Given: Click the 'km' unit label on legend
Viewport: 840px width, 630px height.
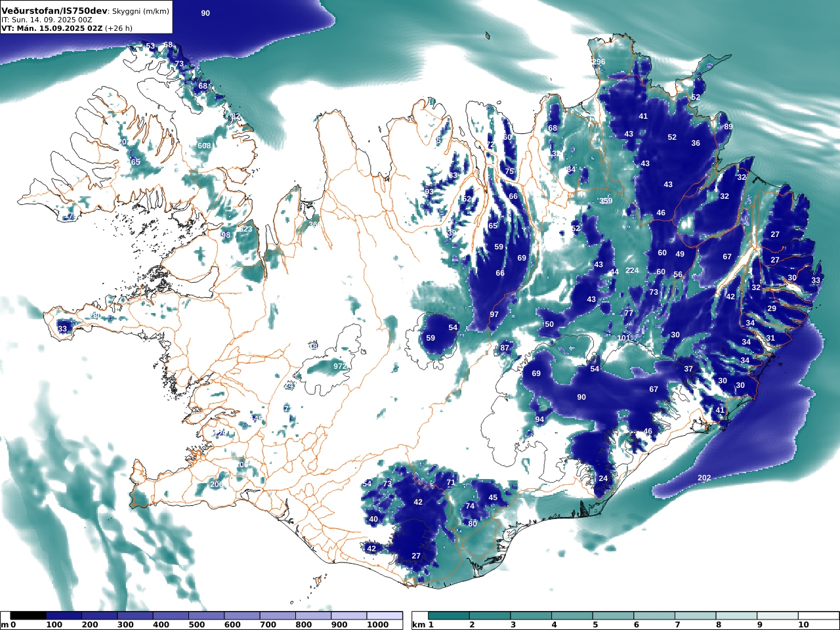Looking at the screenshot, I should click(418, 625).
